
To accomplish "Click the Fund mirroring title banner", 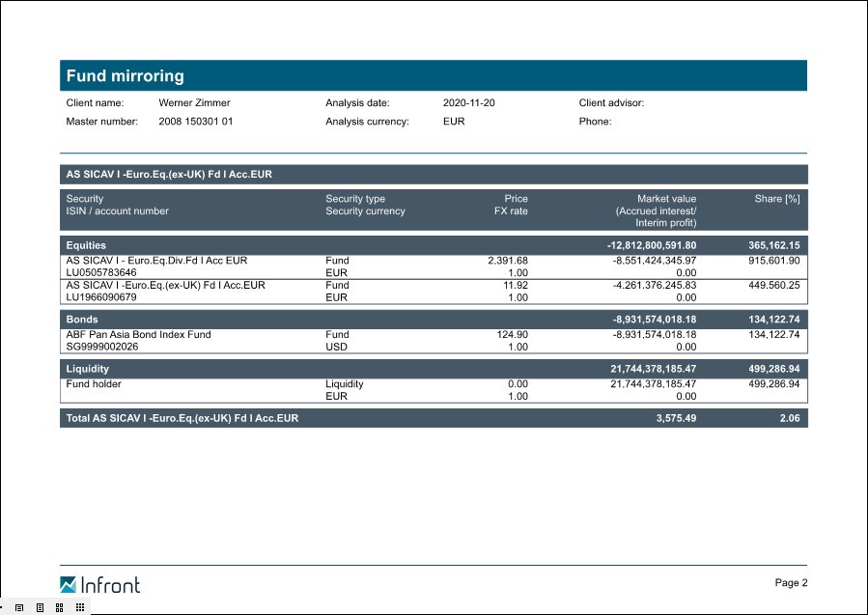I will [x=433, y=76].
